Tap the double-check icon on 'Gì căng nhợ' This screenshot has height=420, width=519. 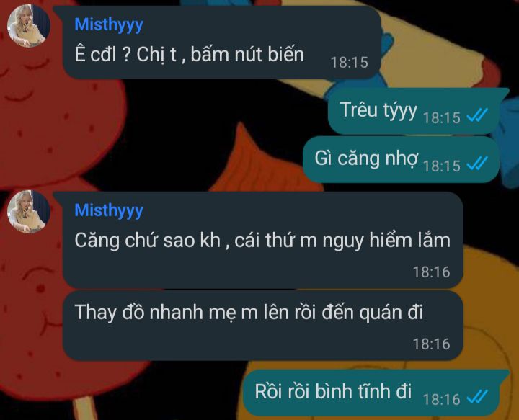point(477,164)
